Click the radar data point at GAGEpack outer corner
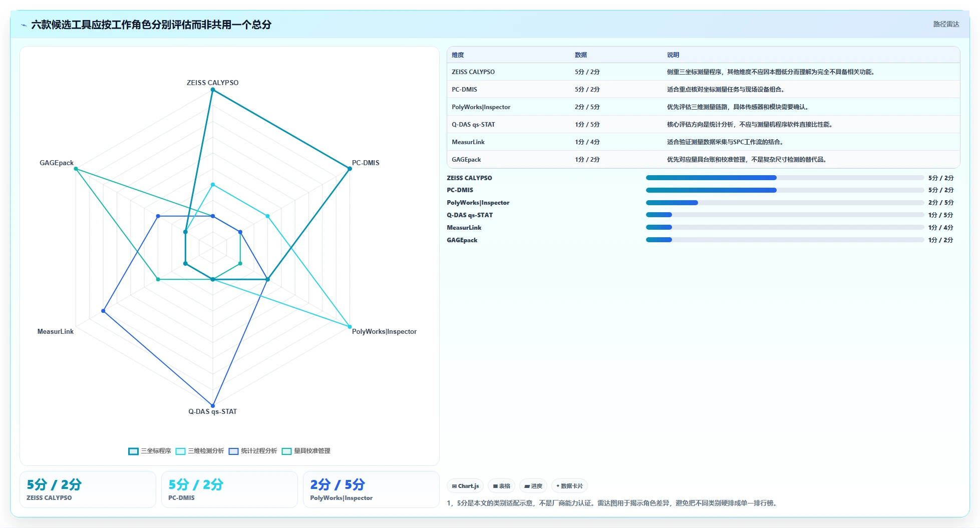Viewport: 980px width, 528px height. click(x=76, y=169)
